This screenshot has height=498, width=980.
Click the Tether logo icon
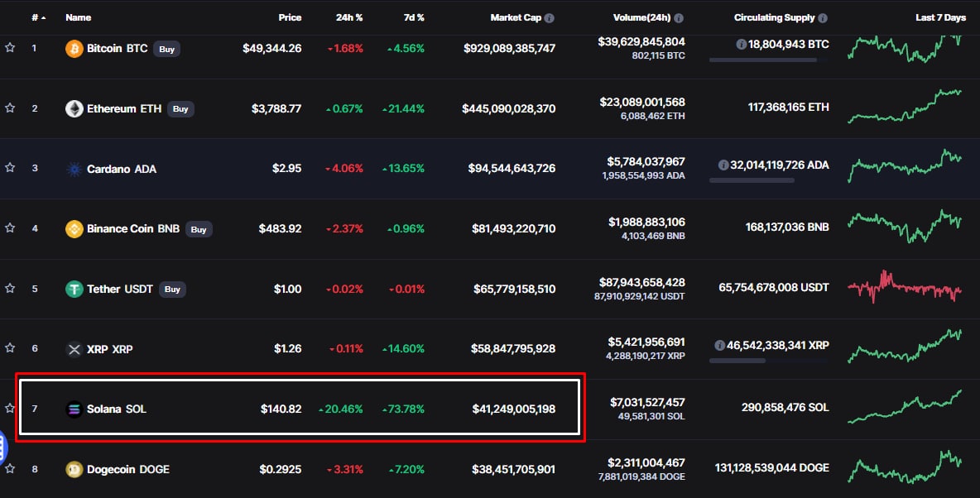(74, 290)
